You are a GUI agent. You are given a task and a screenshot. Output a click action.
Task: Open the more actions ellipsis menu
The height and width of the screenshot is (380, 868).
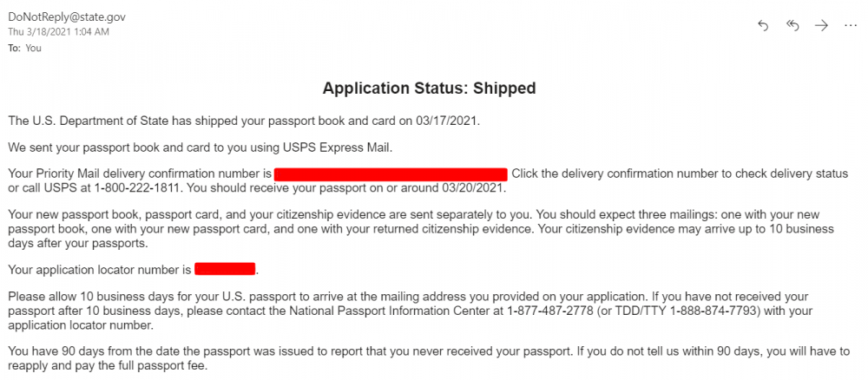click(x=851, y=25)
